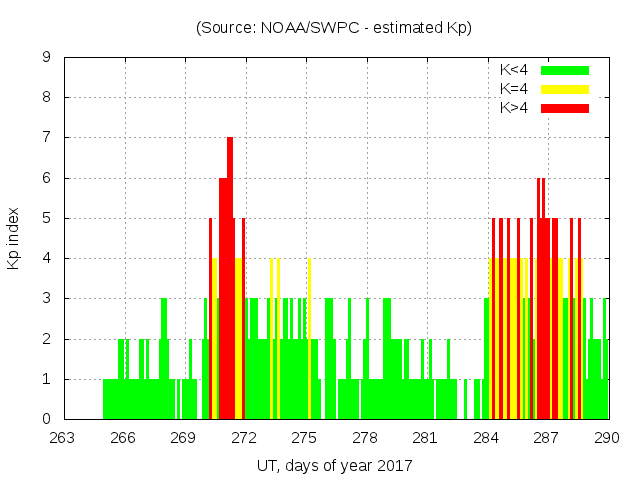Click x-axis tick label 272

(244, 438)
